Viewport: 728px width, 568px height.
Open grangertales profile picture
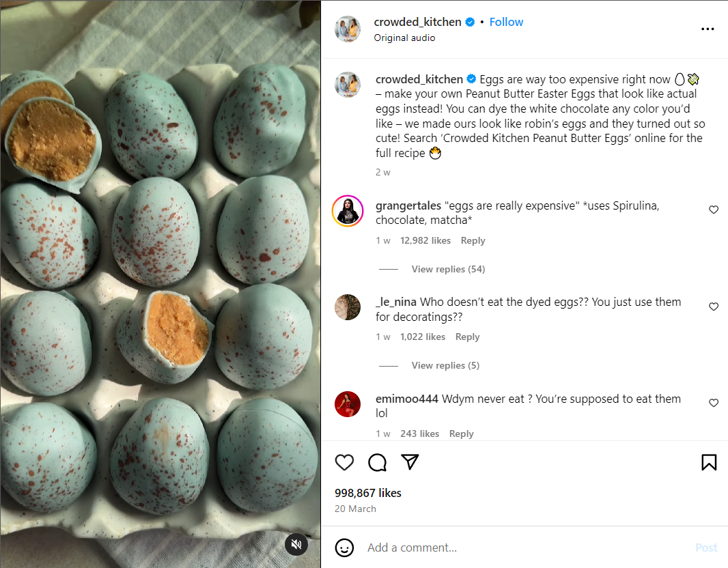[x=348, y=211]
